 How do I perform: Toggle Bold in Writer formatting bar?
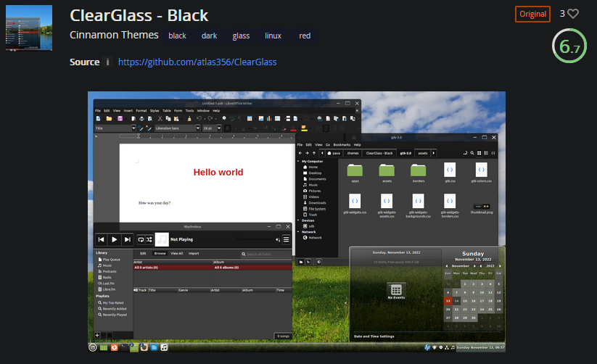[x=228, y=128]
